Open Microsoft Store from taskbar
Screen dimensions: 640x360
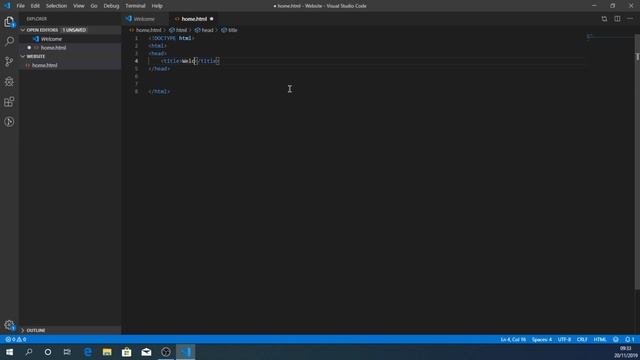pyautogui.click(x=127, y=352)
